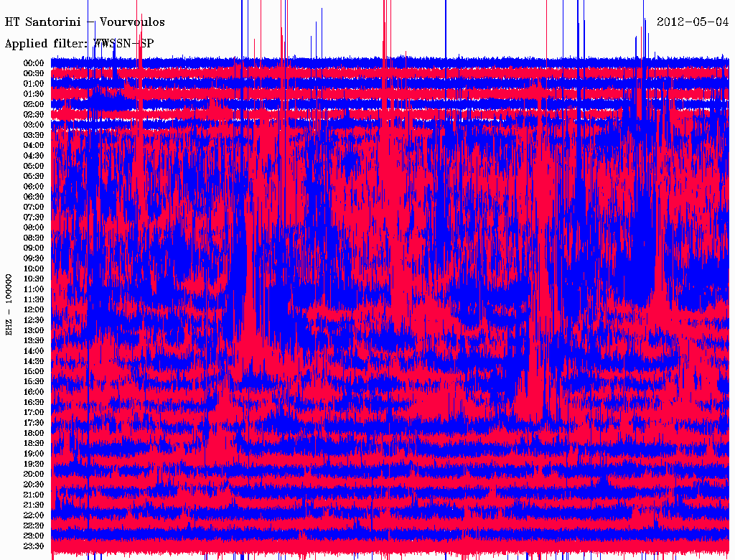Select the 15:30 time label

(x=34, y=382)
